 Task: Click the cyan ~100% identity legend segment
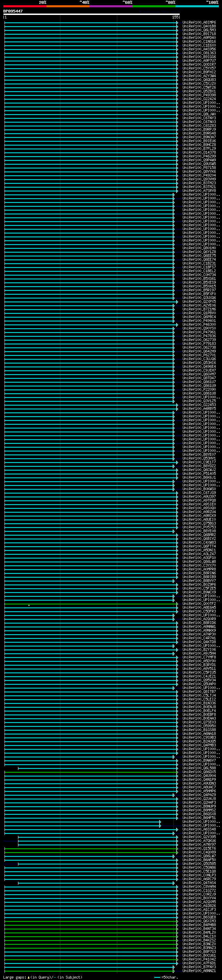click(197, 6)
